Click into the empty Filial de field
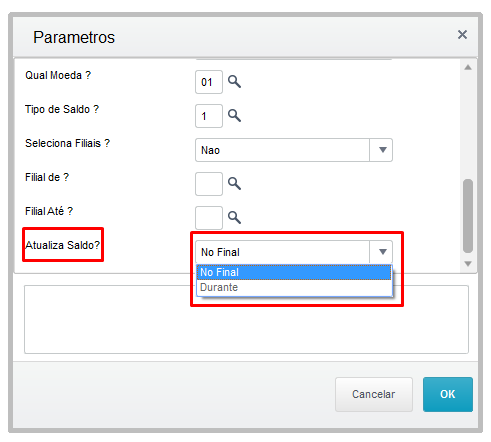Screen dimensions: 491x442 (x=209, y=184)
